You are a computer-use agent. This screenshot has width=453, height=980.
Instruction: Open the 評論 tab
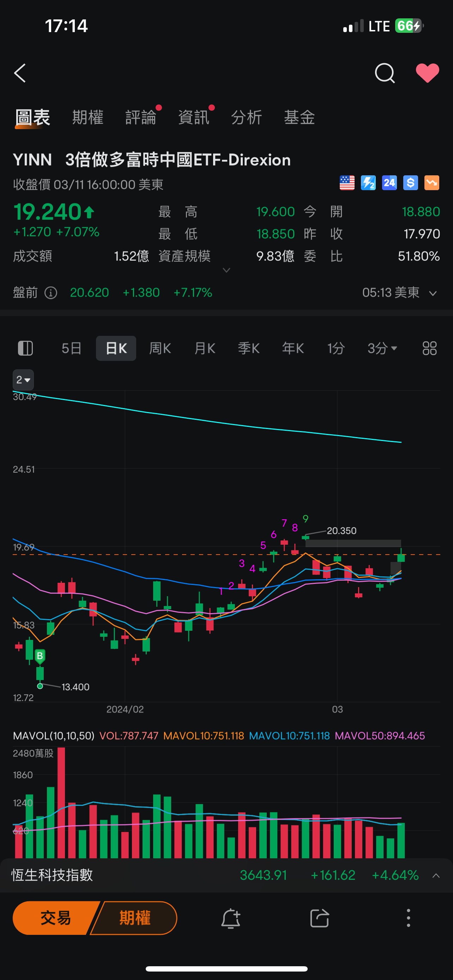click(141, 117)
